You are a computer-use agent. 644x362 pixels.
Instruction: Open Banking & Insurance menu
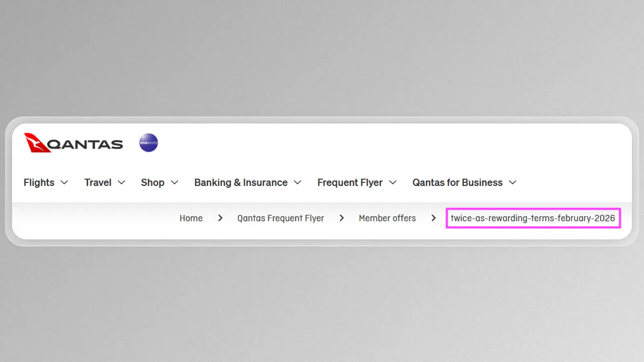coord(241,183)
